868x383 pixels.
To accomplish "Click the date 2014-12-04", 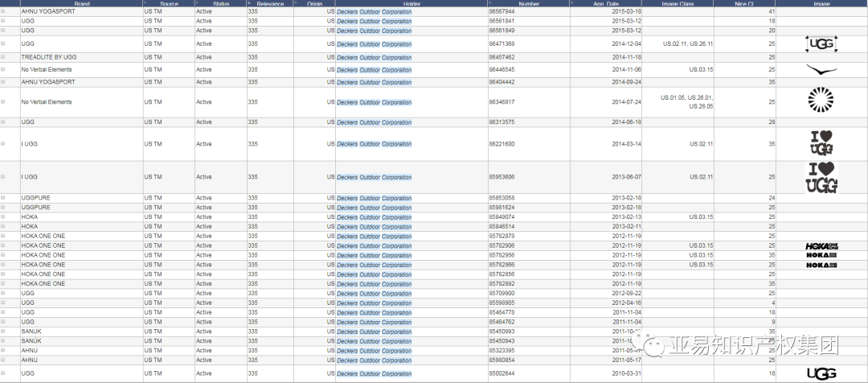I will pyautogui.click(x=627, y=43).
